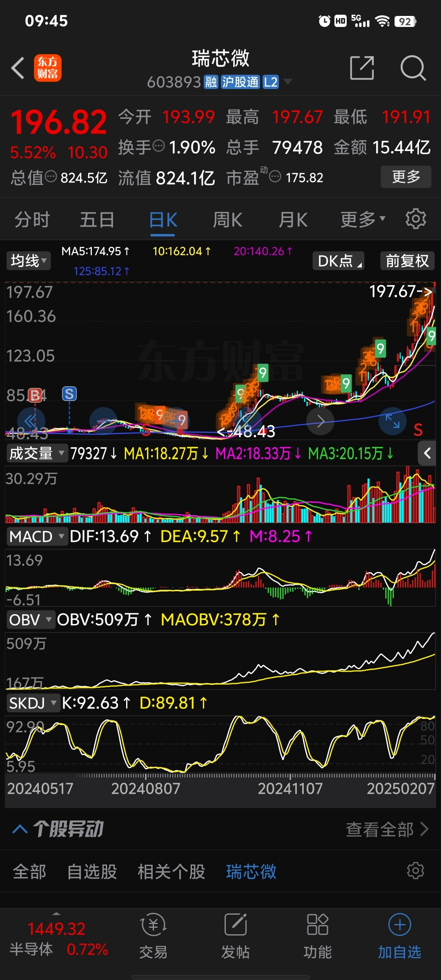Tap MA5:174.95 label

(96, 251)
